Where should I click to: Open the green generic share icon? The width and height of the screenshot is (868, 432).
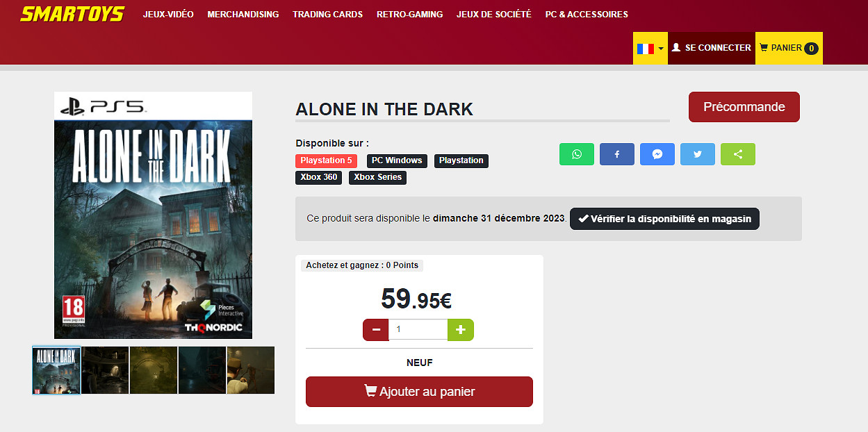738,154
